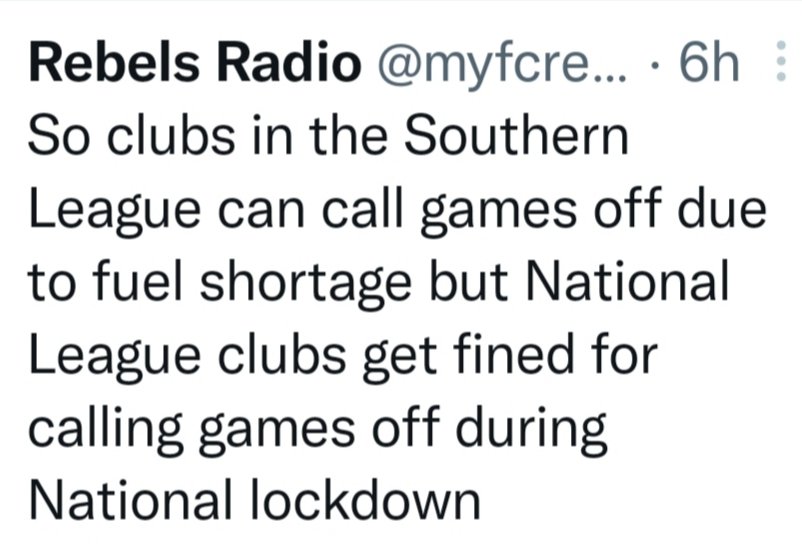
Task: Click the word 'lockdown' in the tweet
Action: click(x=365, y=499)
